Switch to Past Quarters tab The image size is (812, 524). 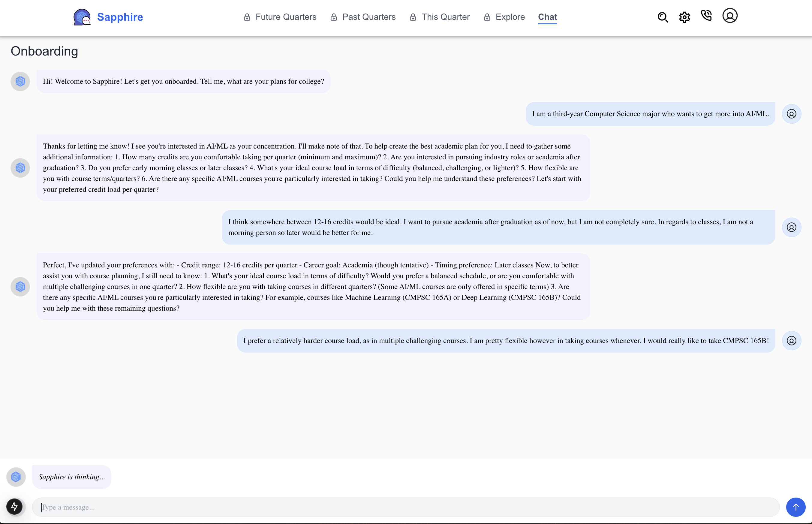369,17
